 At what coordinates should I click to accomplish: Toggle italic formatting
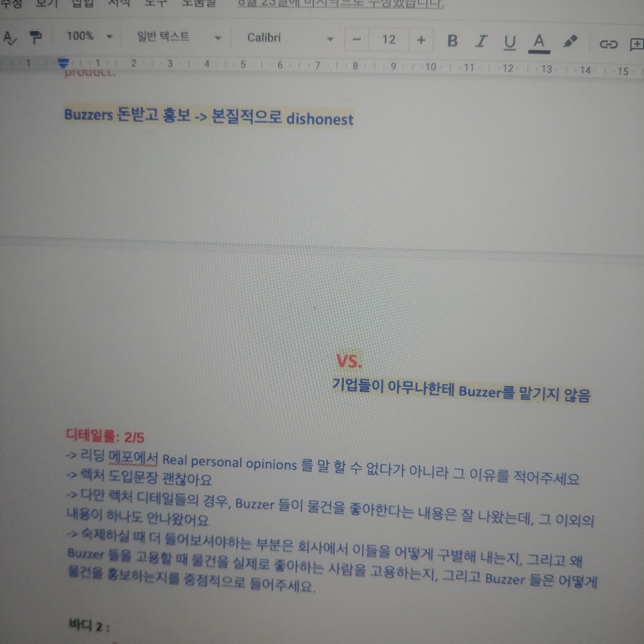pyautogui.click(x=481, y=42)
